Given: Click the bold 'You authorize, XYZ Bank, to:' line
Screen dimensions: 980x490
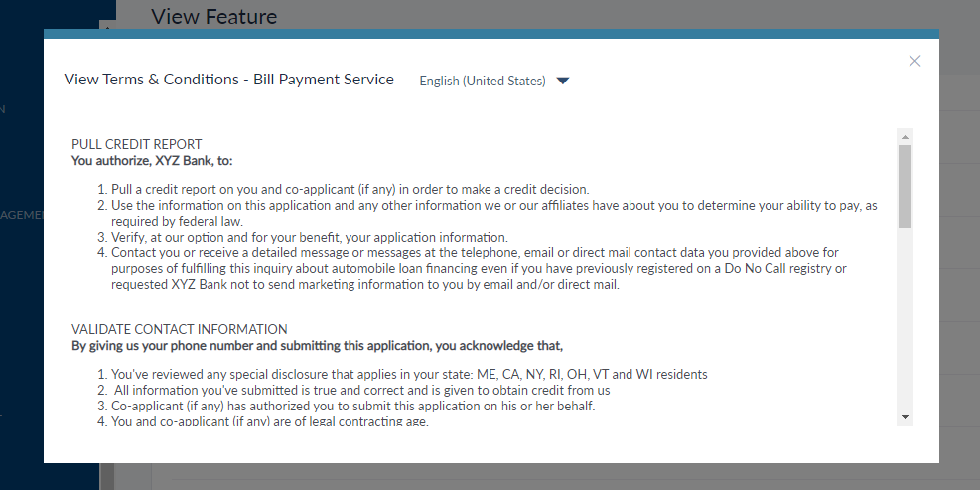Looking at the screenshot, I should (152, 159).
